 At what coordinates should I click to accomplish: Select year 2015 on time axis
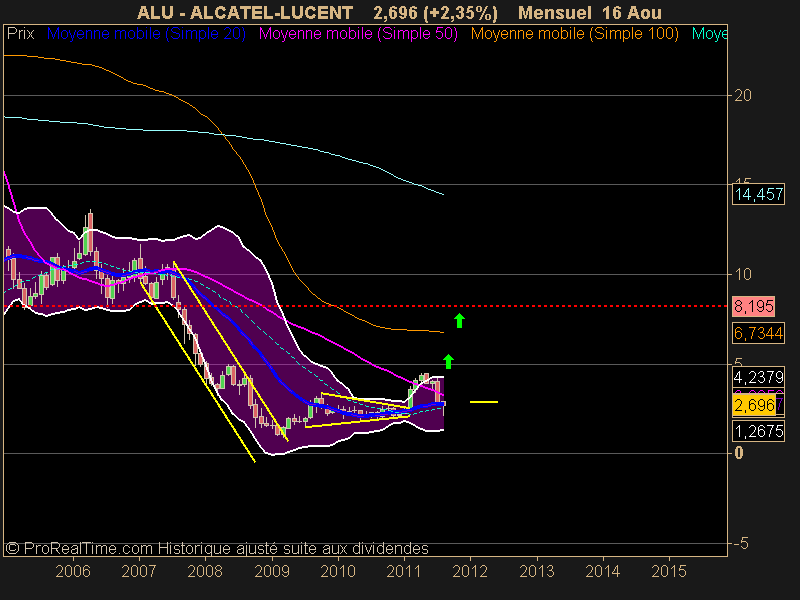coord(669,571)
